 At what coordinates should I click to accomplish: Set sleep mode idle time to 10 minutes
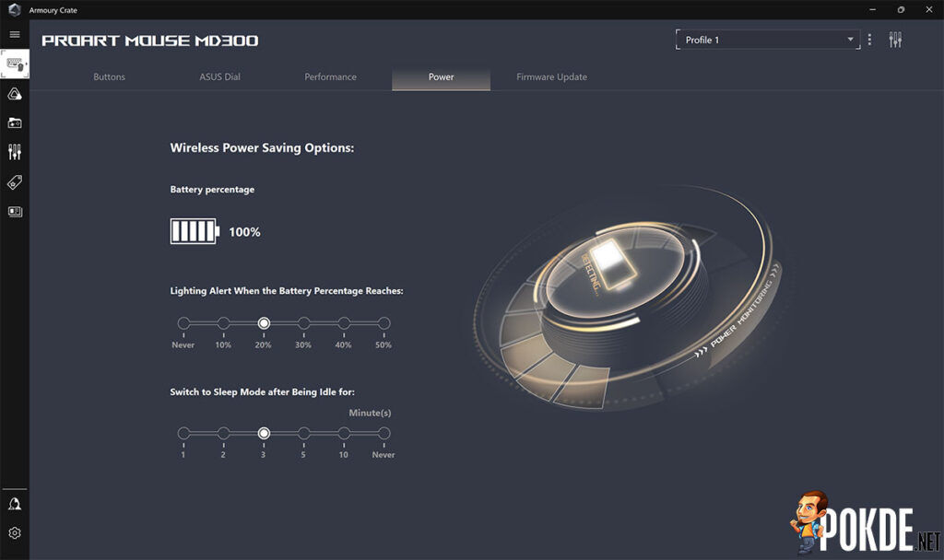(x=344, y=433)
